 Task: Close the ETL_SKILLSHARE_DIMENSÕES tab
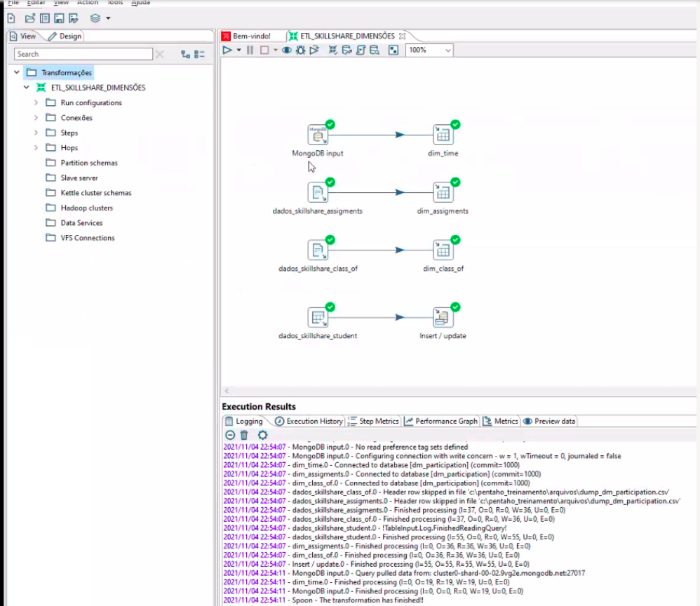coord(403,36)
